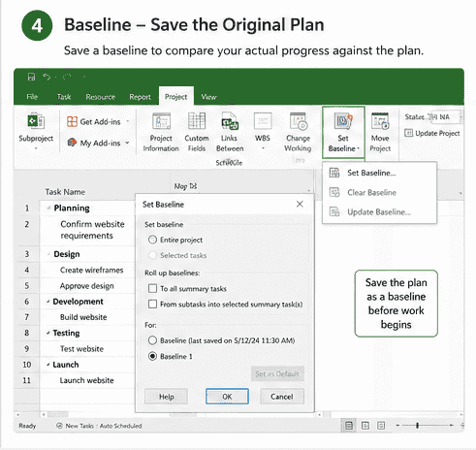Switch to the Report tab

tap(140, 97)
